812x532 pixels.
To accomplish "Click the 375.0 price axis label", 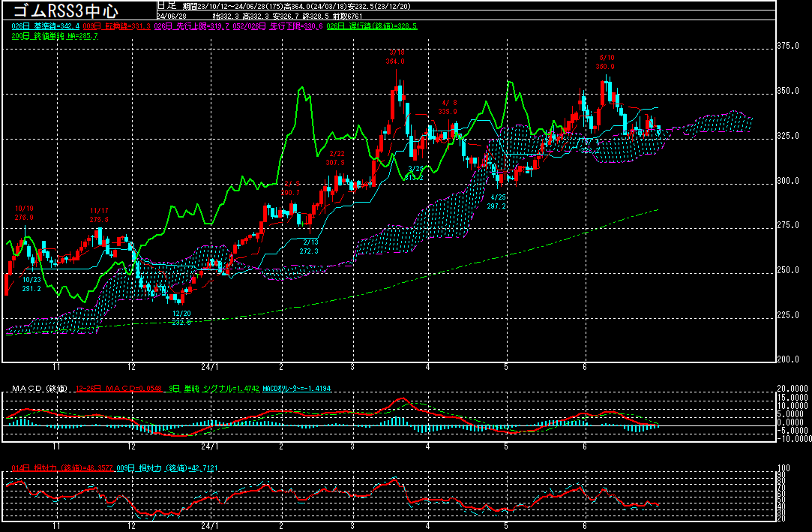I will pyautogui.click(x=788, y=46).
